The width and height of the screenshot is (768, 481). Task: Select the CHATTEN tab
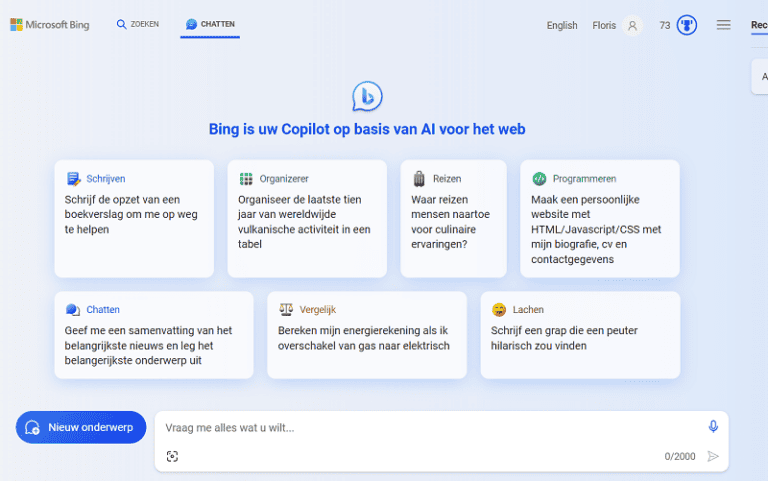tap(210, 24)
